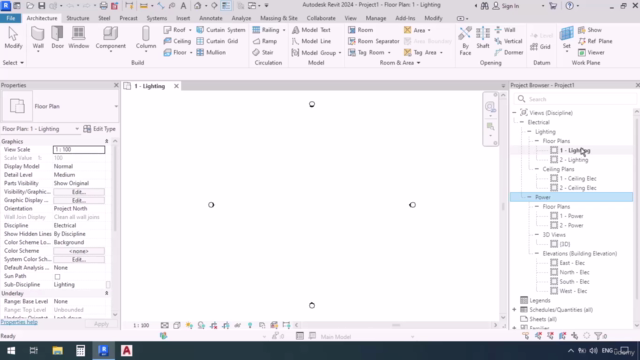Select the Window tool

(78, 38)
